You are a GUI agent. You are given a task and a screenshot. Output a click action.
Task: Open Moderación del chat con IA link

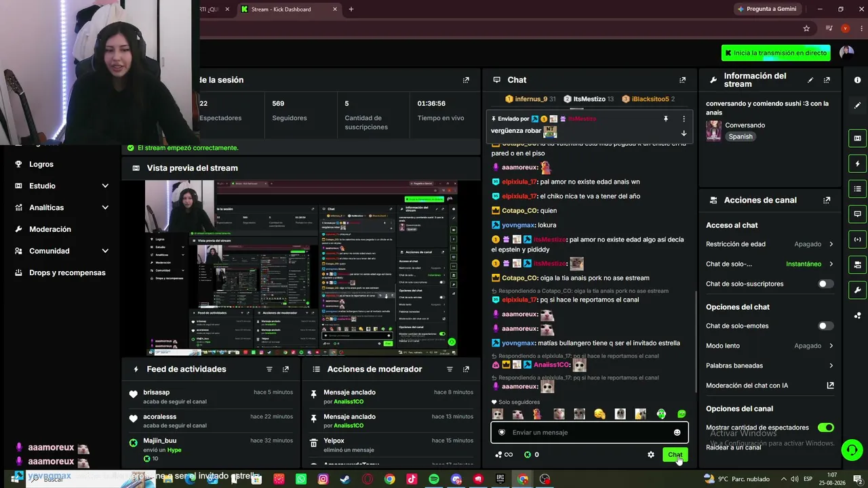pos(770,386)
